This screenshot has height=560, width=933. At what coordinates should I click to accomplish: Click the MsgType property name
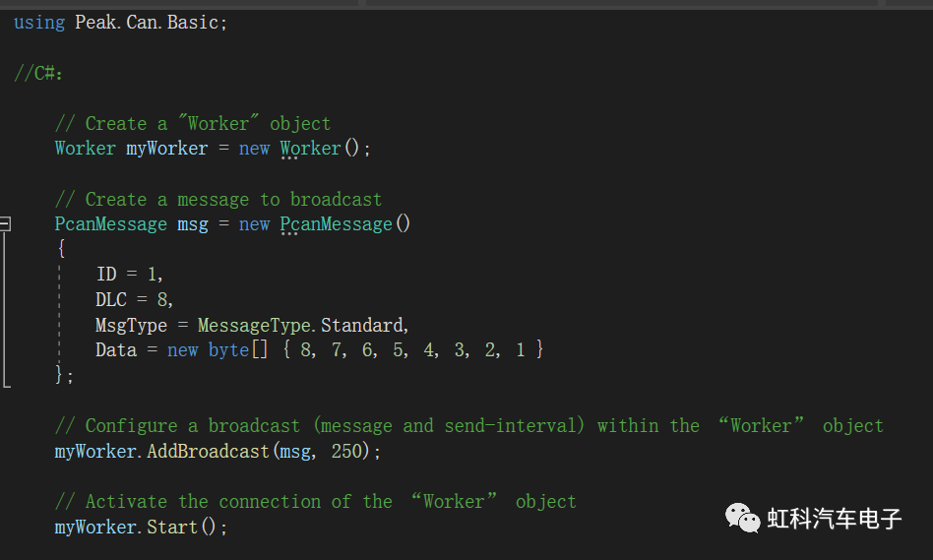(131, 325)
